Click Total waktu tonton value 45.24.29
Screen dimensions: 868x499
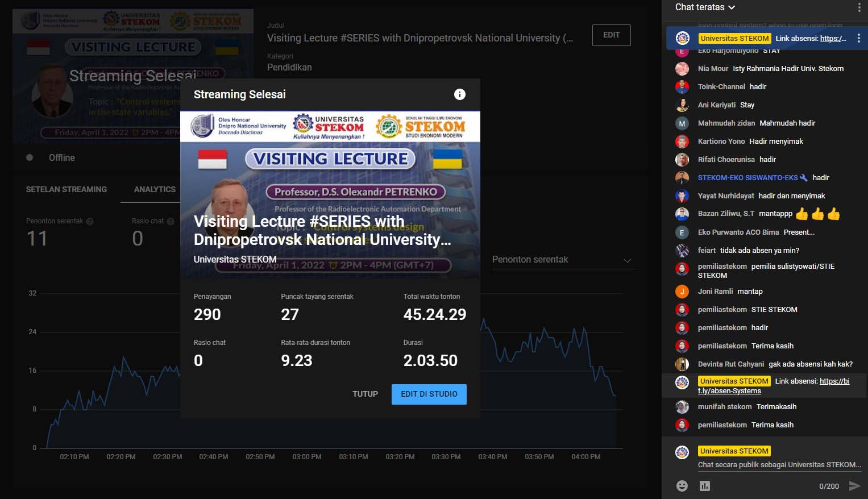point(435,314)
